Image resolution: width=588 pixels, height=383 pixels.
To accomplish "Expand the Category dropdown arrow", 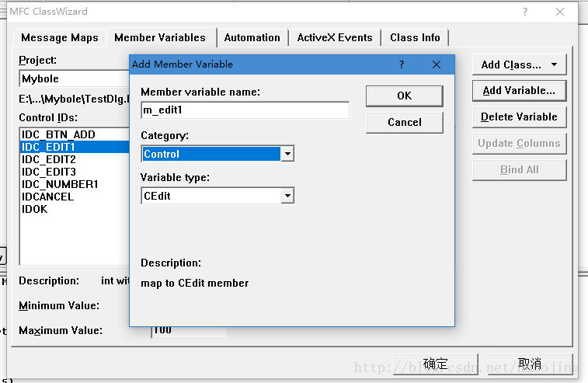I will click(287, 154).
